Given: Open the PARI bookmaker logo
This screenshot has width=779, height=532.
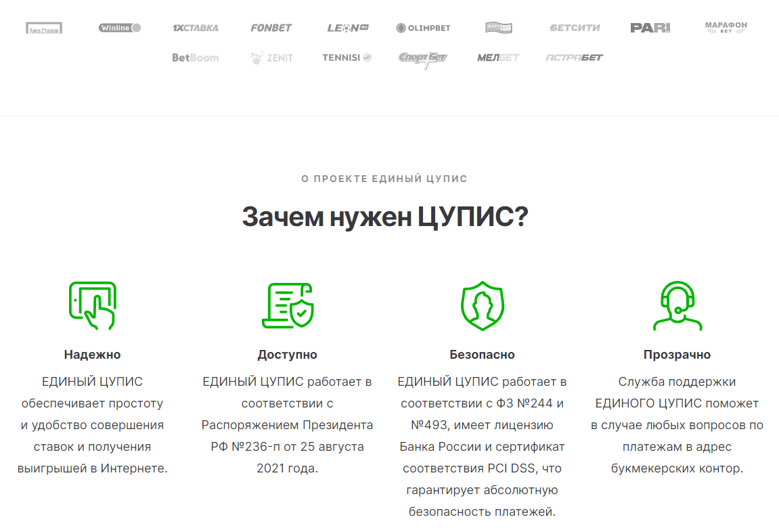Looking at the screenshot, I should [x=650, y=28].
